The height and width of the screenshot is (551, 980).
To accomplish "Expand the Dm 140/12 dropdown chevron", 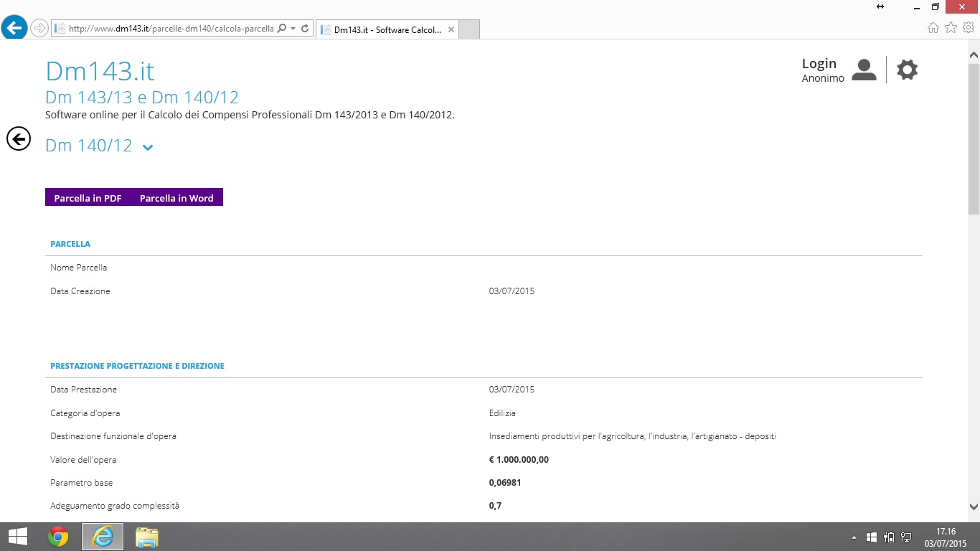I will click(x=148, y=147).
